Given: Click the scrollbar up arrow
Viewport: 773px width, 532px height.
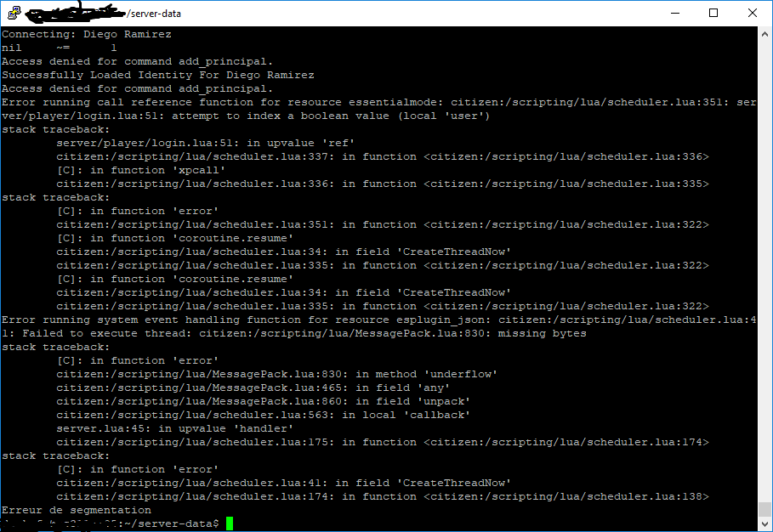Looking at the screenshot, I should 764,33.
